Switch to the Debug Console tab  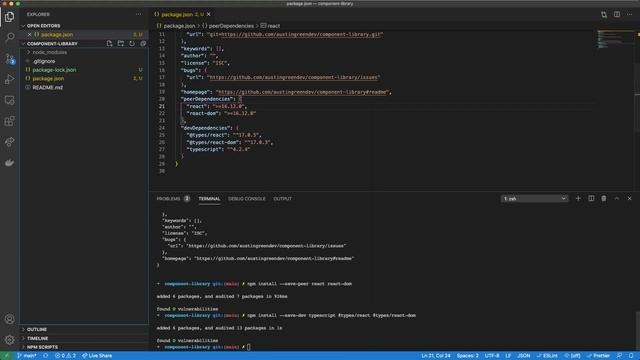pos(247,199)
